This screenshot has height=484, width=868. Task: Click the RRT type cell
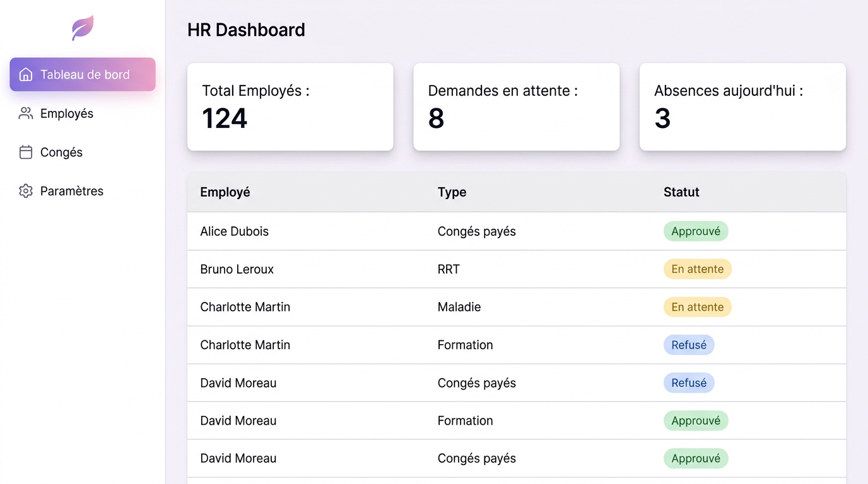449,269
